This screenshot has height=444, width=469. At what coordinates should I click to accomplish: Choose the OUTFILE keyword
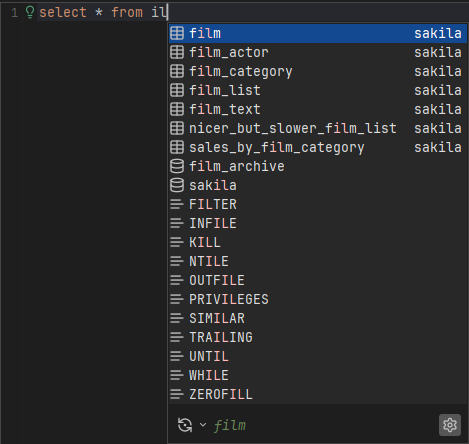click(x=318, y=280)
